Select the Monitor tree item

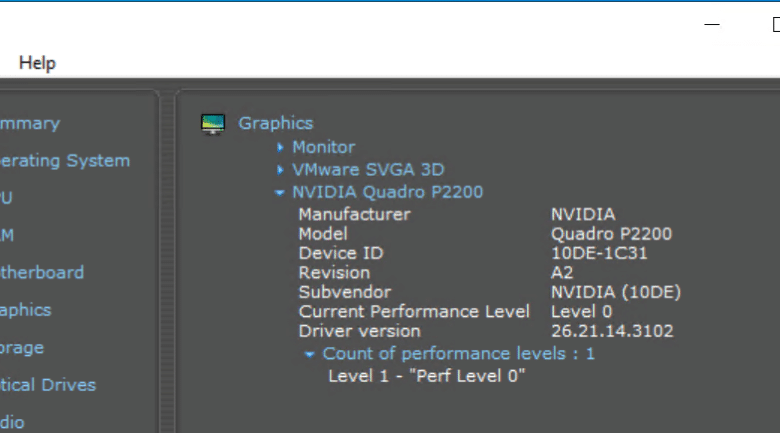click(x=323, y=147)
